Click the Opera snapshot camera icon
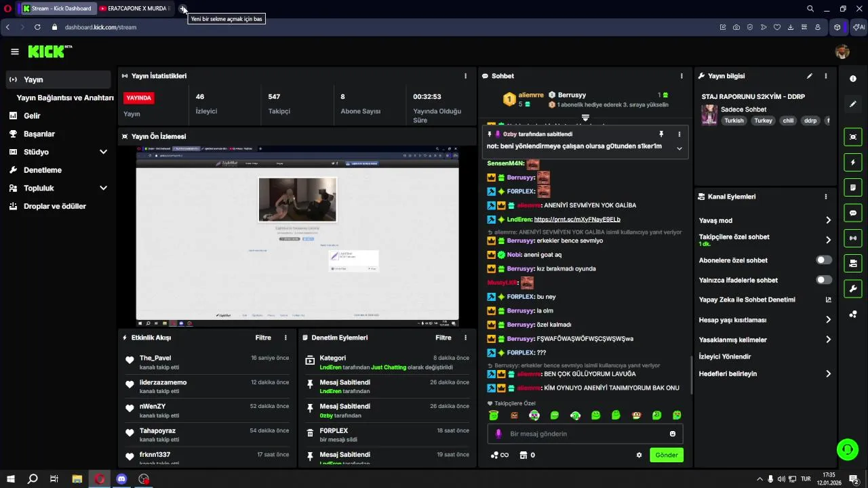The height and width of the screenshot is (488, 868). [736, 27]
